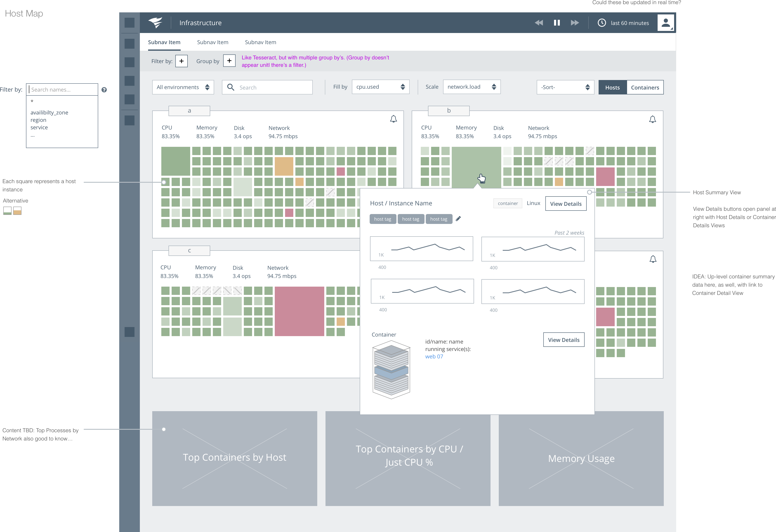Edit host tags with pencil icon

[458, 219]
